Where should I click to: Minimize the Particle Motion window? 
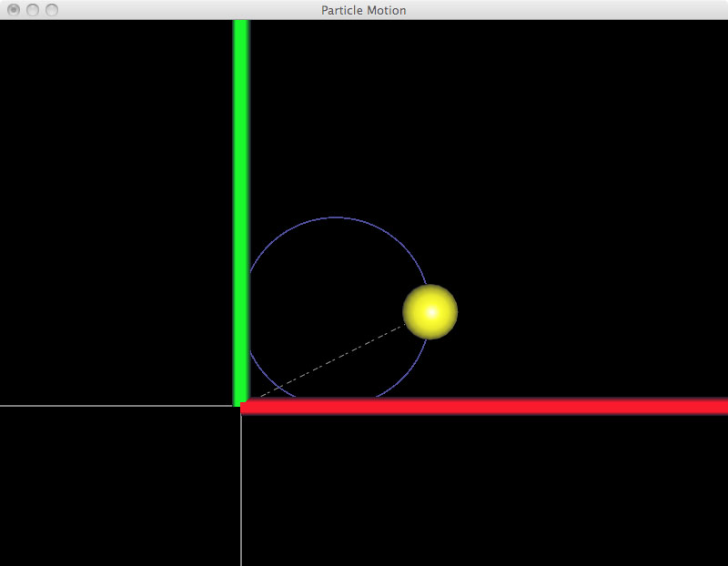tap(33, 10)
